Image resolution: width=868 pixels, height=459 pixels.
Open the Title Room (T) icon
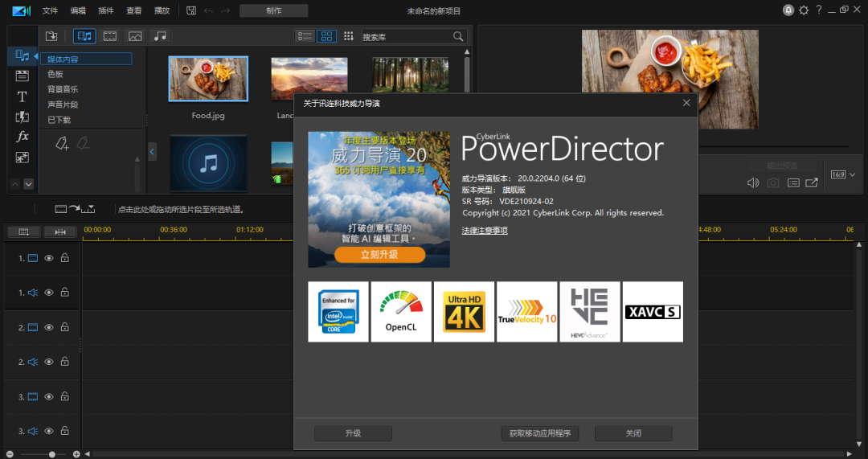pos(23,96)
